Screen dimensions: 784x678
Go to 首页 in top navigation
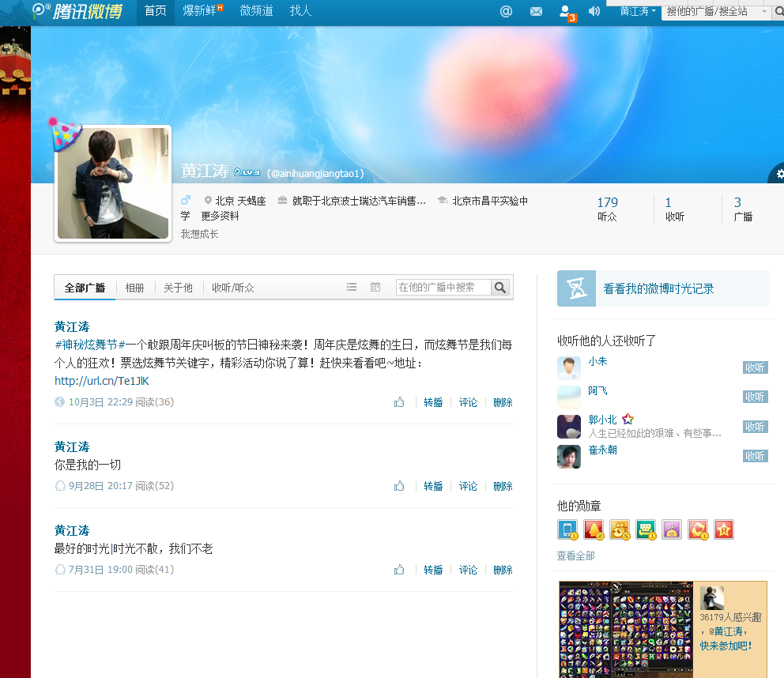(156, 11)
